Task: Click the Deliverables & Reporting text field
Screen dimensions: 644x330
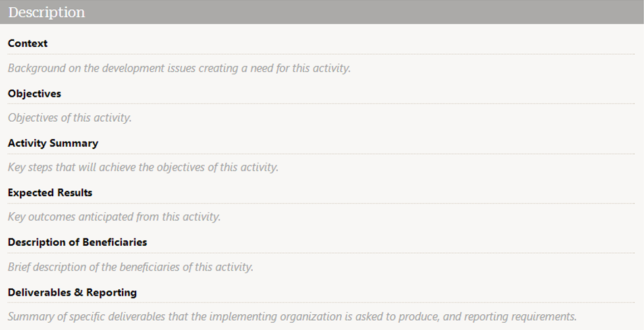Action: point(292,316)
